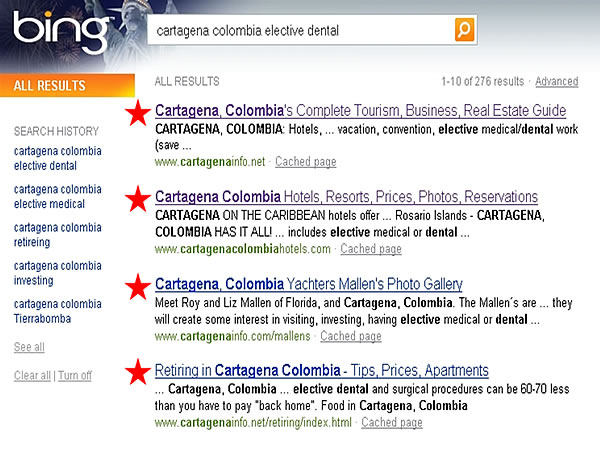Image resolution: width=600 pixels, height=450 pixels.
Task: View cached page for cartagenainfo.net result
Action: pos(306,162)
